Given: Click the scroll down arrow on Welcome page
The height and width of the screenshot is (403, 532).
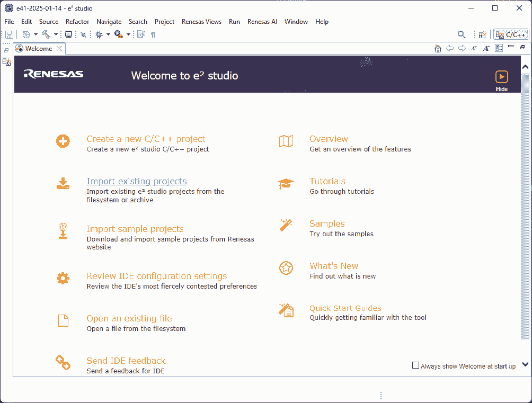Looking at the screenshot, I should tap(525, 364).
